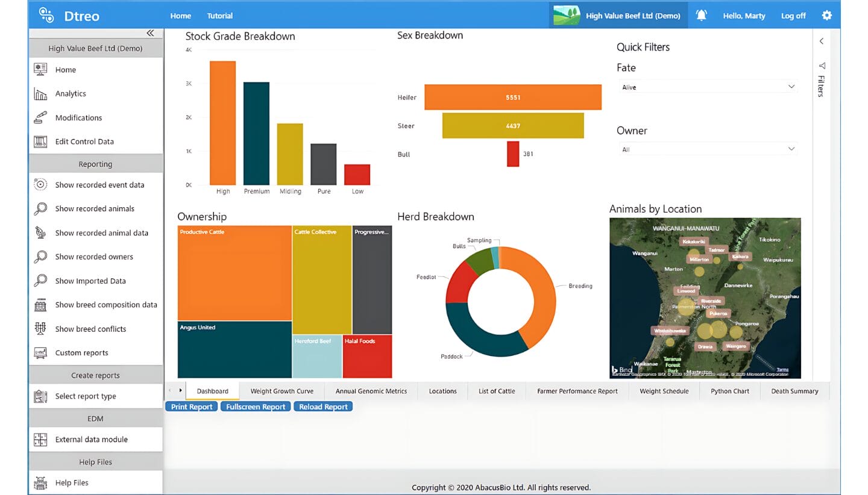Viewport: 868px width, 495px height.
Task: Click the Show recorded animals magnifier icon
Action: pos(40,208)
